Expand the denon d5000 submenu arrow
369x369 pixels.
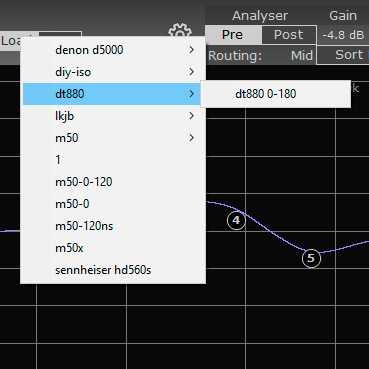192,50
